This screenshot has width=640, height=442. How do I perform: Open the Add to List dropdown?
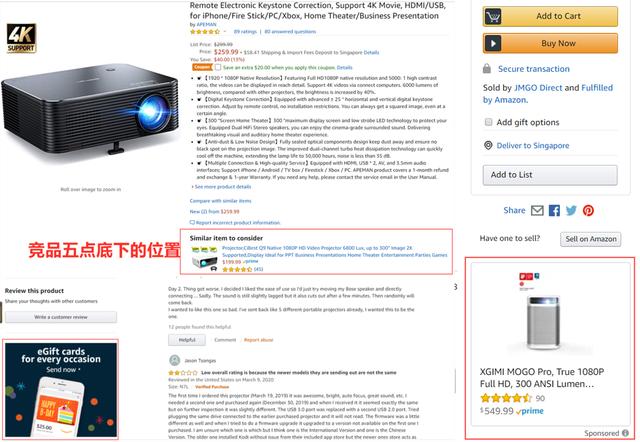[x=550, y=175]
